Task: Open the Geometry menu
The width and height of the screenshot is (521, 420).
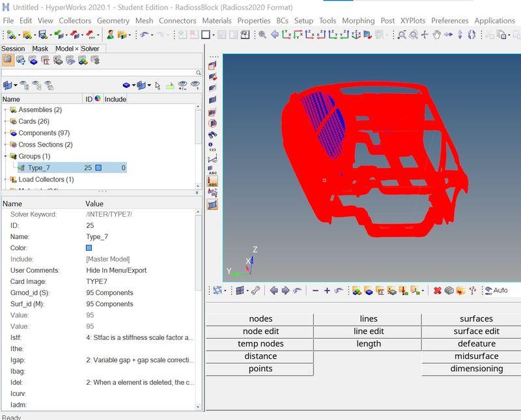Action: point(113,21)
